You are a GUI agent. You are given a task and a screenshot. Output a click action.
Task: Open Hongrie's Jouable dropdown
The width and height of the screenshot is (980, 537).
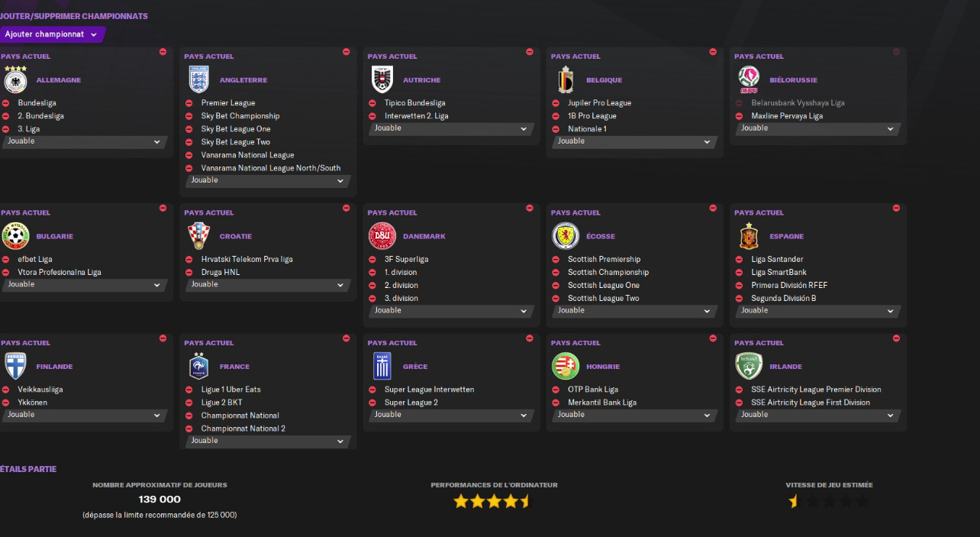[x=634, y=415]
